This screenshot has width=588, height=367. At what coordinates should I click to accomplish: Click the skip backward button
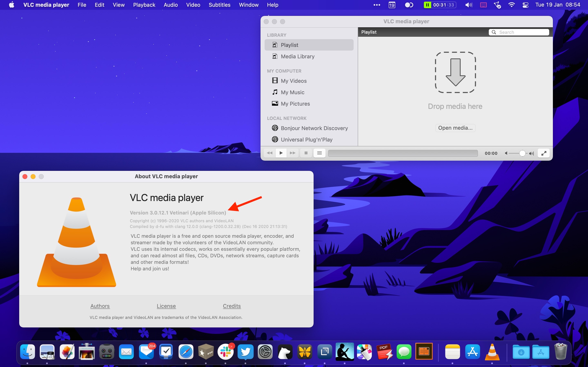(x=270, y=153)
